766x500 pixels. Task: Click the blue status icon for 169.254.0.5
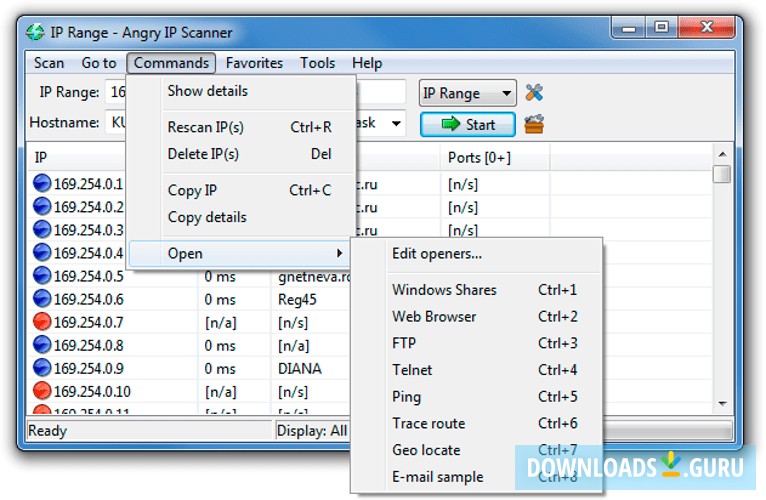click(42, 275)
